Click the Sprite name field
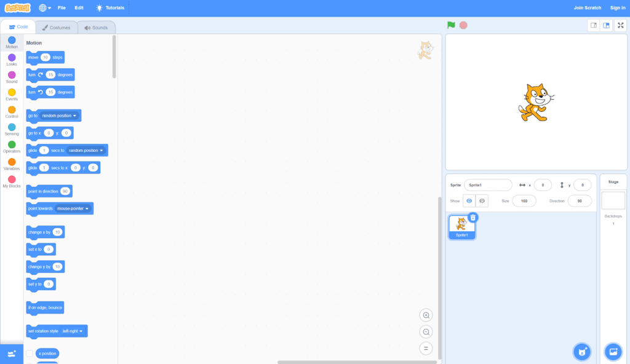The width and height of the screenshot is (630, 364). pyautogui.click(x=488, y=185)
